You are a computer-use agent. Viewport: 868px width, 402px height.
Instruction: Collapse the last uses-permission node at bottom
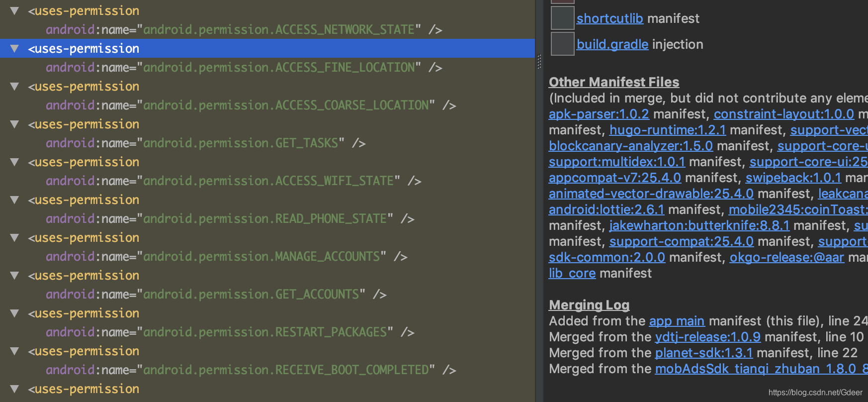click(x=14, y=389)
